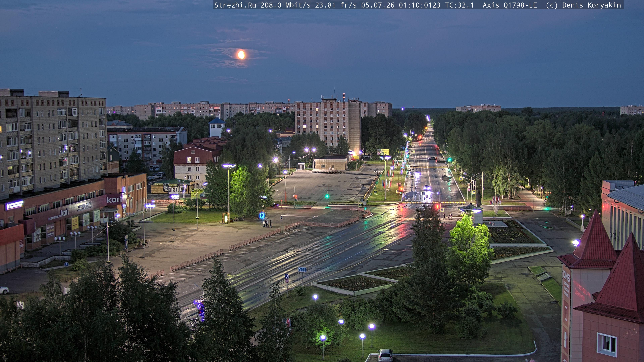Click the Axis Q1798-LE camera model text
This screenshot has height=362, width=644.
pyautogui.click(x=510, y=5)
